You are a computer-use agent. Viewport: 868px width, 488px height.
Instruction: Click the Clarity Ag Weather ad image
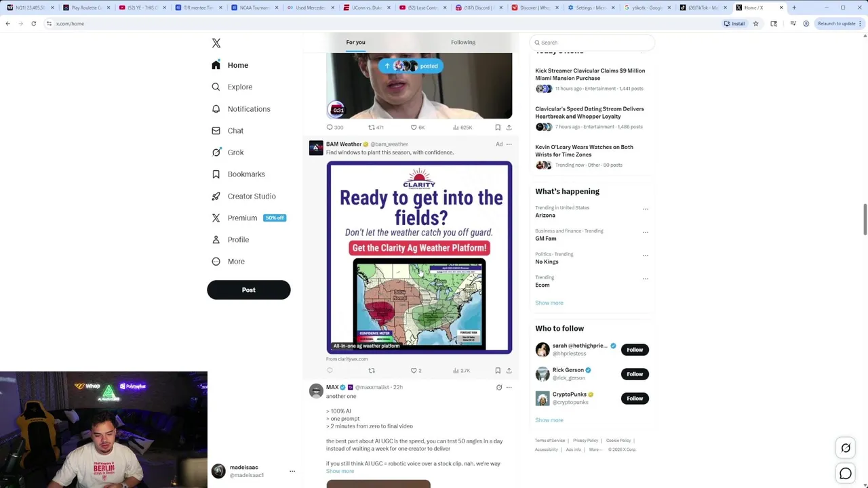[419, 258]
